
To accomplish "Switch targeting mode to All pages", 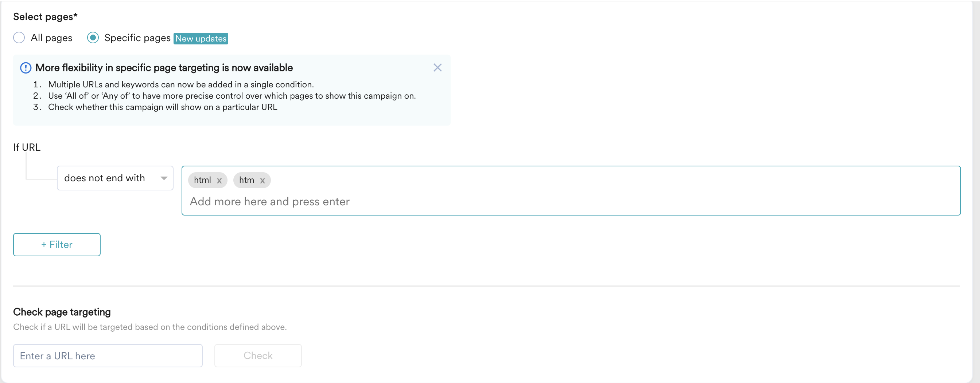I will point(19,37).
